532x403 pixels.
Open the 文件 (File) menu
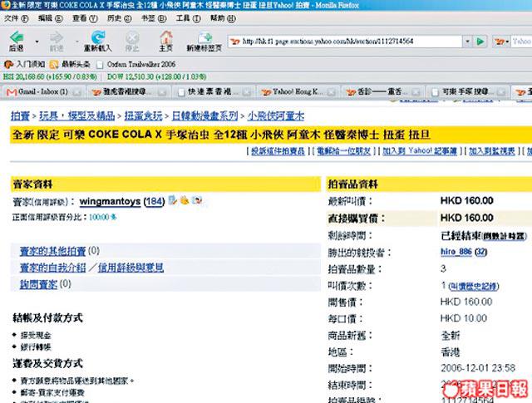pos(16,18)
